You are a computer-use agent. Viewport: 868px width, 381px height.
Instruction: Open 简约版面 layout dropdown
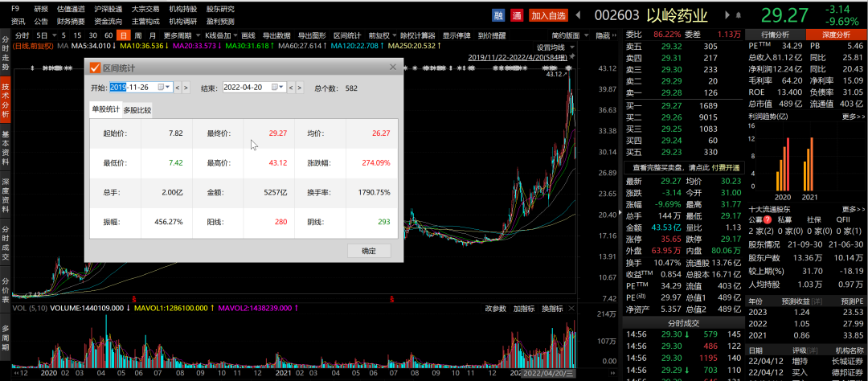coord(568,35)
